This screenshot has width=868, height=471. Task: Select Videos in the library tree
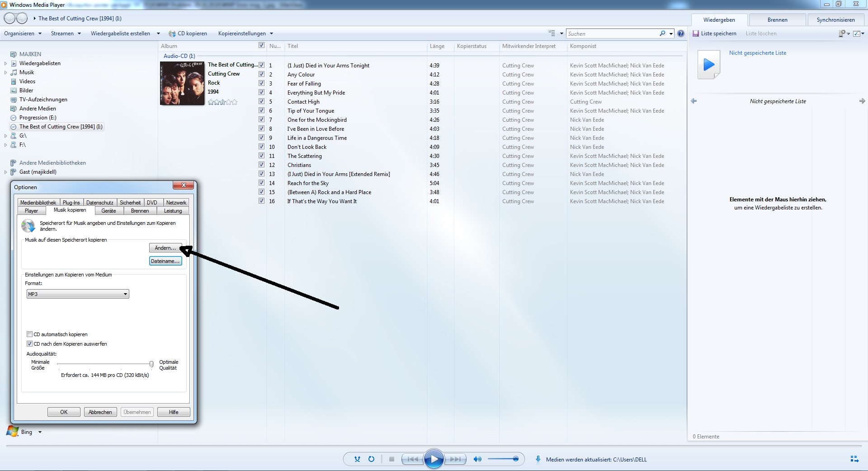(27, 81)
